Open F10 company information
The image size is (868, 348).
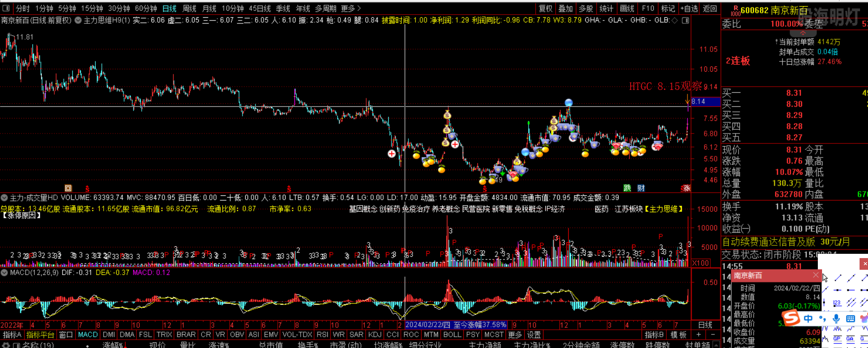648,8
